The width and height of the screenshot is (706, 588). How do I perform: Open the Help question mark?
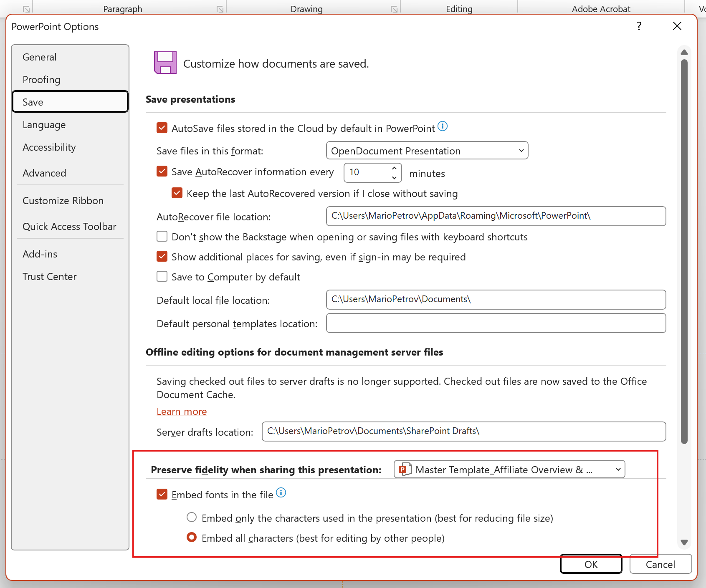click(x=639, y=26)
